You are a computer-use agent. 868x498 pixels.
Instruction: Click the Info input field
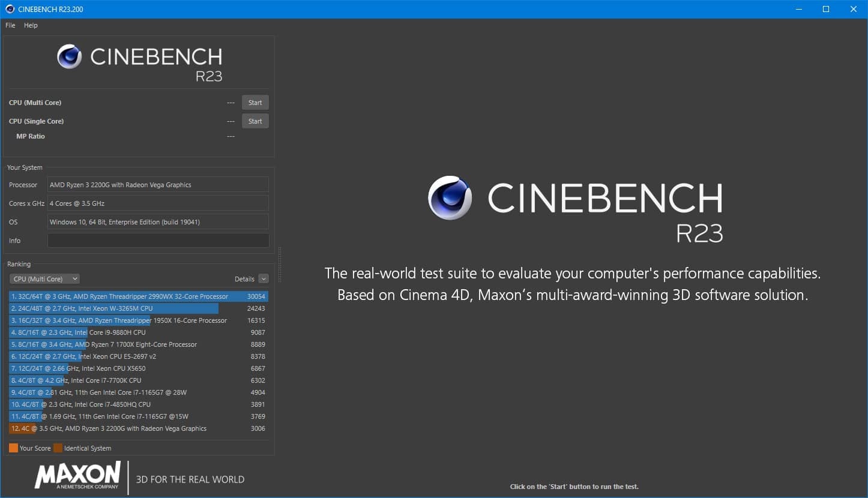click(x=158, y=241)
